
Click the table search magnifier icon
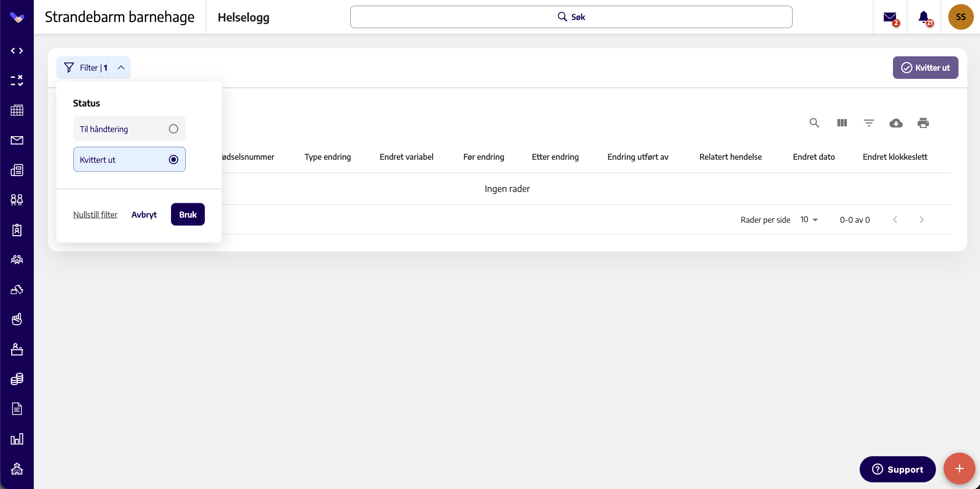(x=814, y=123)
